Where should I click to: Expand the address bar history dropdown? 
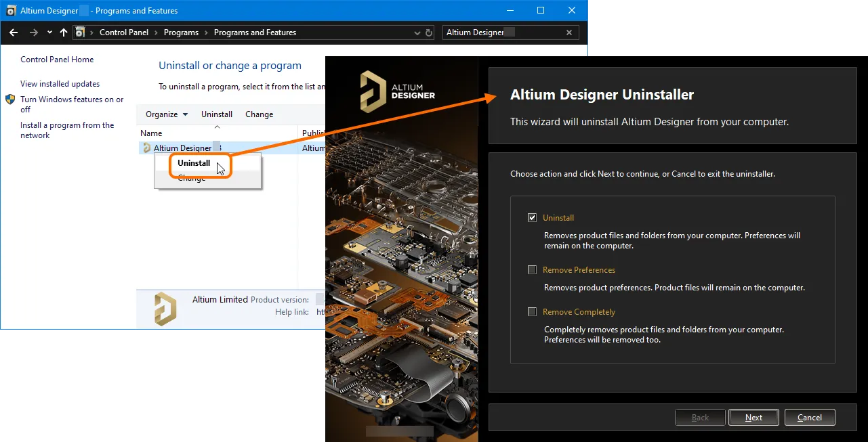(417, 32)
